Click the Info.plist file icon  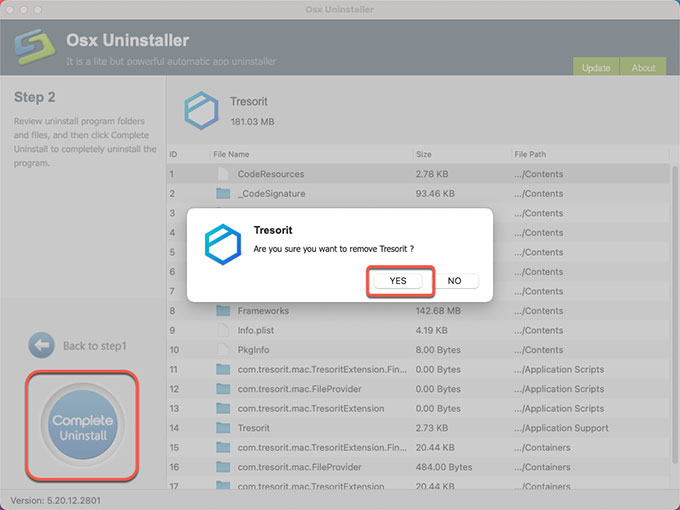(x=223, y=330)
